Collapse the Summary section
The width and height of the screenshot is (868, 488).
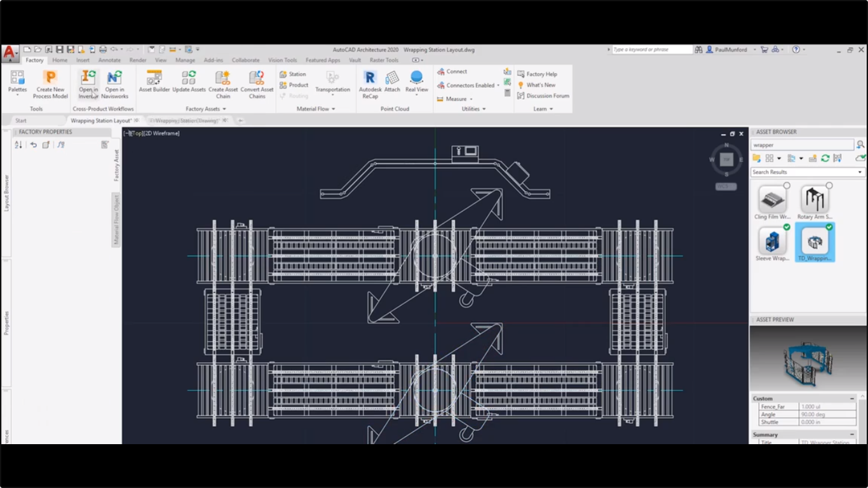pyautogui.click(x=852, y=435)
